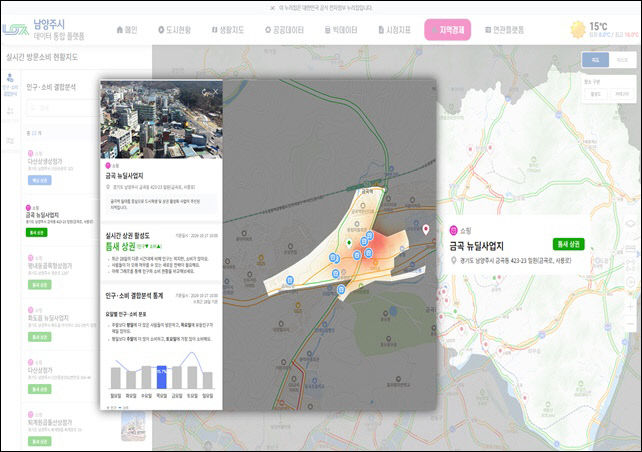Click the 15°C temperature reading
This screenshot has width=642, height=452.
598,27
